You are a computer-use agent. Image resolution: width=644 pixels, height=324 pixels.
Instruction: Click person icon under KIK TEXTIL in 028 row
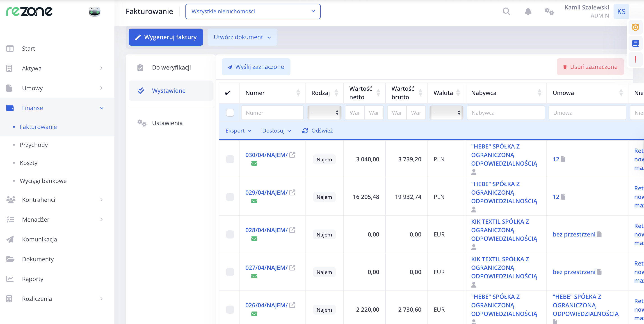click(473, 247)
